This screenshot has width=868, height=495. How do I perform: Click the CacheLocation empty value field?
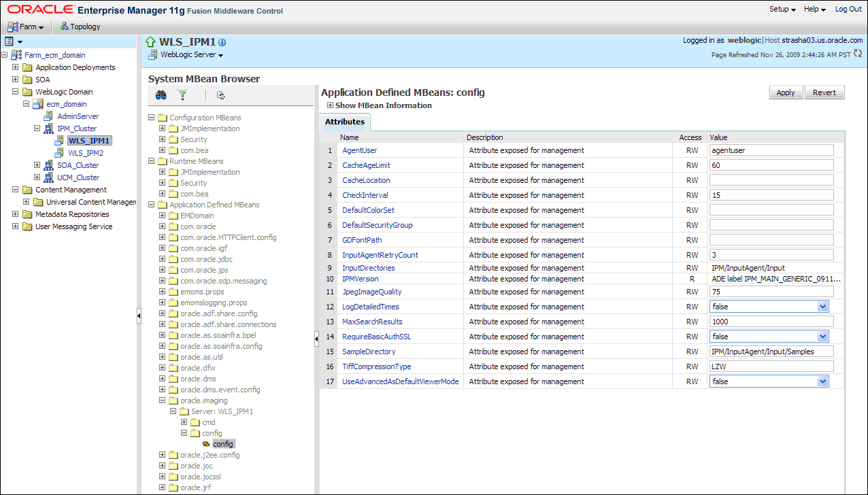point(771,180)
